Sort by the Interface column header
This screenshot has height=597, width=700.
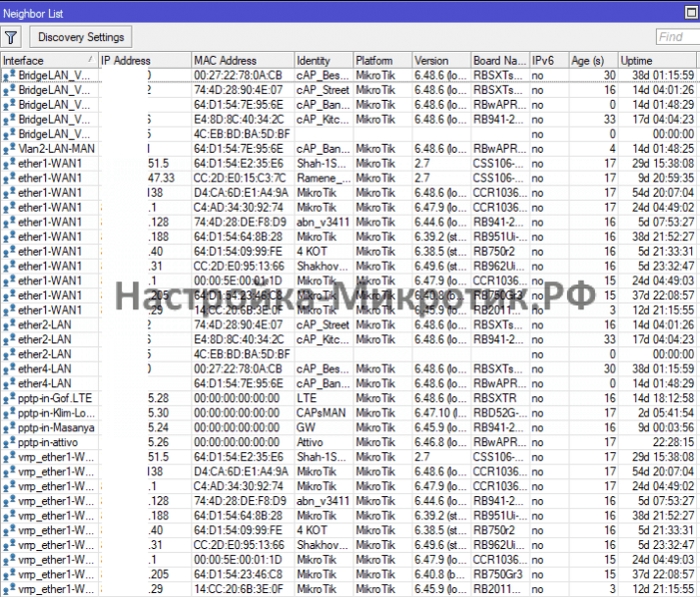click(x=49, y=60)
